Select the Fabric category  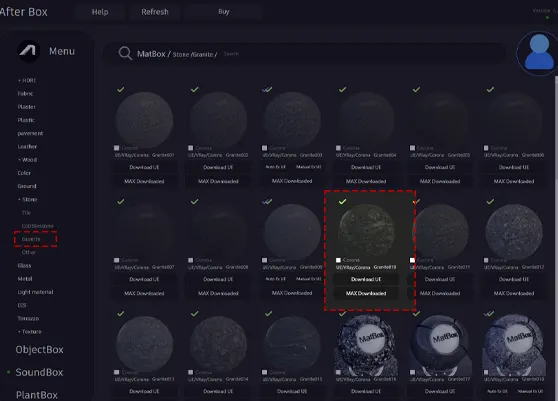point(25,94)
